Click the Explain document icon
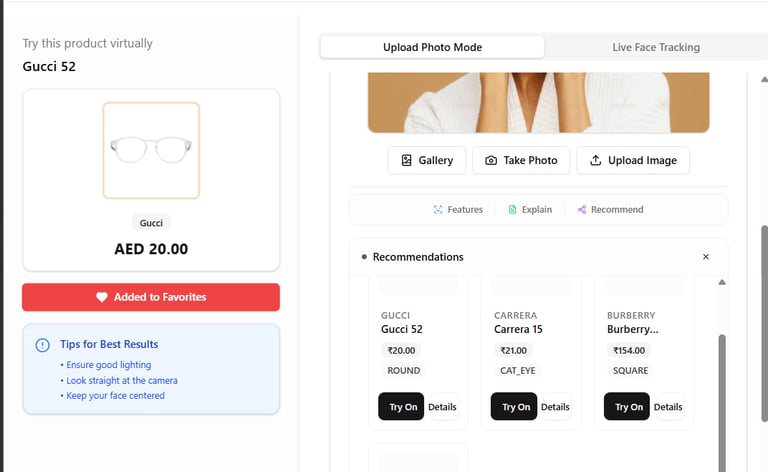Viewport: 768px width, 472px height. click(x=512, y=210)
